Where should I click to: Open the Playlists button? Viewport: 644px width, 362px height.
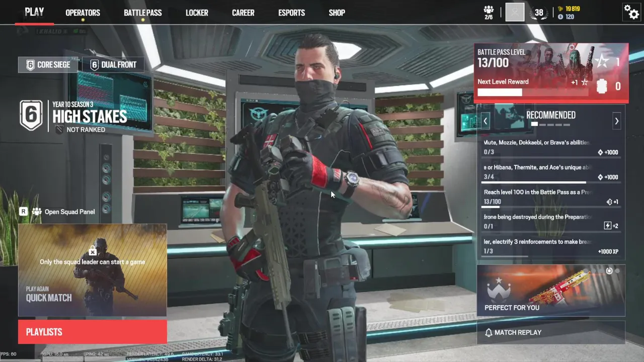[x=93, y=332]
